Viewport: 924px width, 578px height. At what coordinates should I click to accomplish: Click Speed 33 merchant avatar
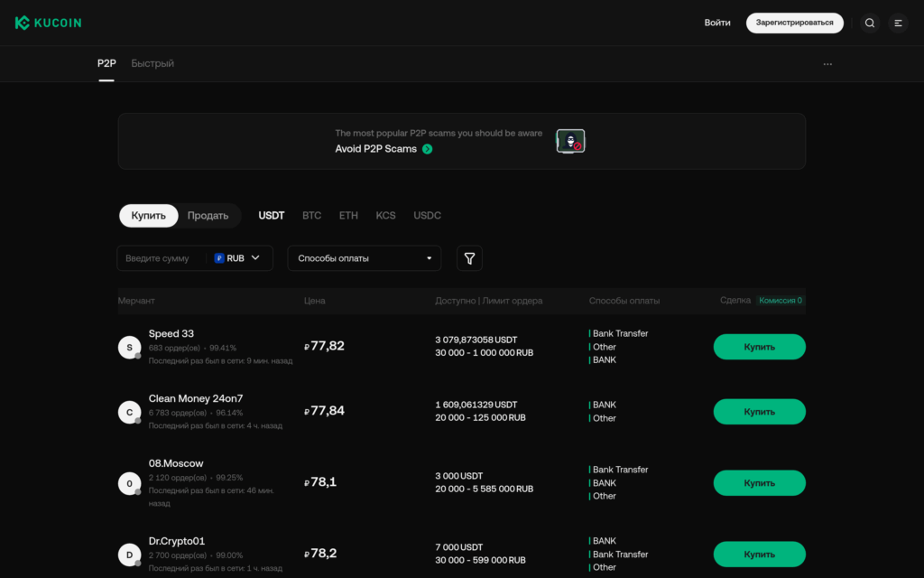pyautogui.click(x=130, y=348)
